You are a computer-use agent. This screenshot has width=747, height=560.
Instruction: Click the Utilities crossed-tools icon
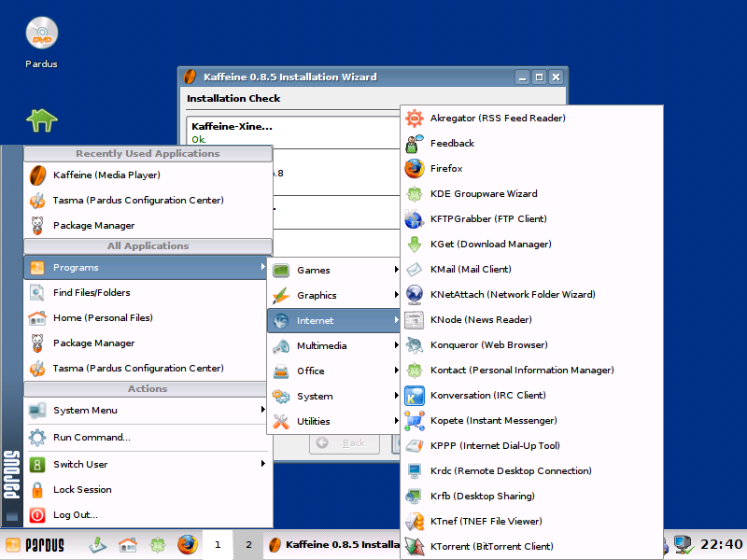[x=281, y=422]
